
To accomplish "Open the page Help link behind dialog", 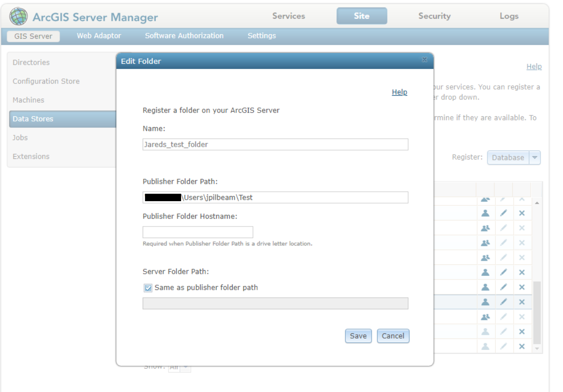I will point(534,67).
